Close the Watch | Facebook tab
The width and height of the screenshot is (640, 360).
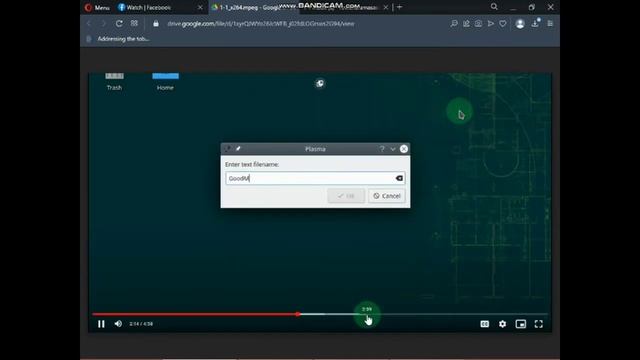[200, 7]
